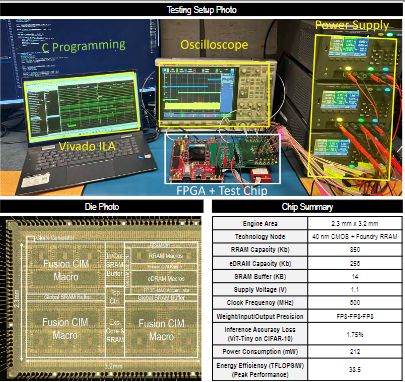Click the 'Top Ctrl.' die block

(x=115, y=297)
